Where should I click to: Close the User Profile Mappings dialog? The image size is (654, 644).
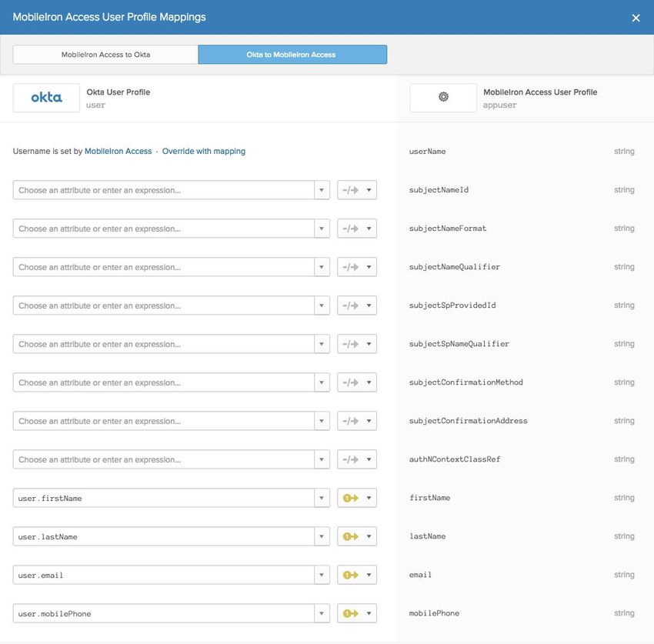636,18
